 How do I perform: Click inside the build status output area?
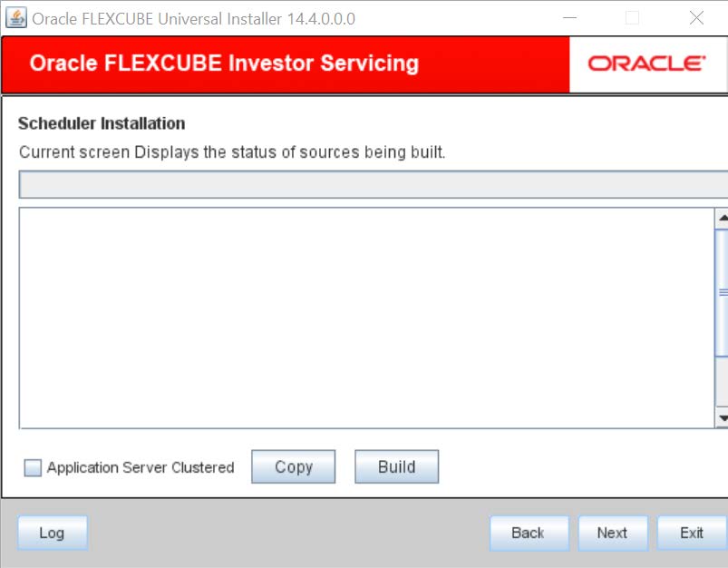(366, 318)
